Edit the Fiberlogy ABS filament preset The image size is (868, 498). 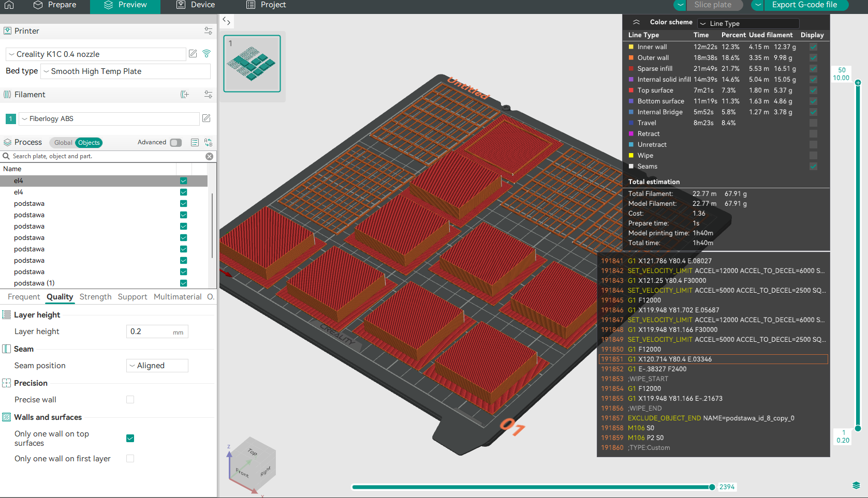tap(206, 118)
